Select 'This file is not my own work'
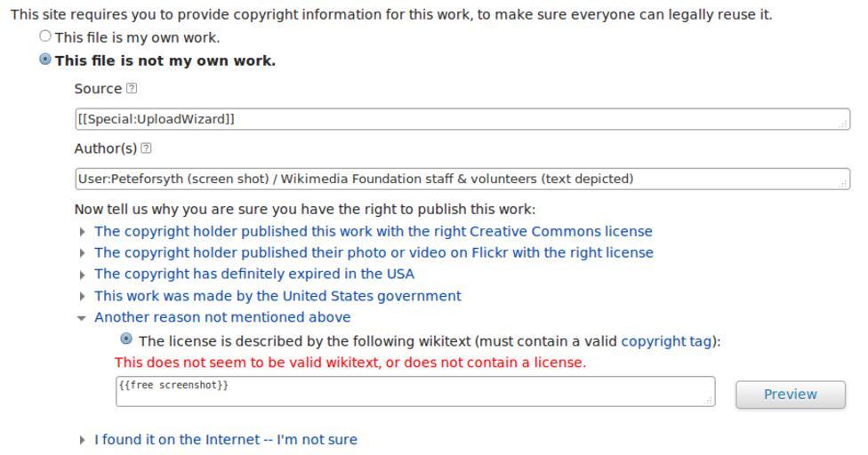 (45, 60)
